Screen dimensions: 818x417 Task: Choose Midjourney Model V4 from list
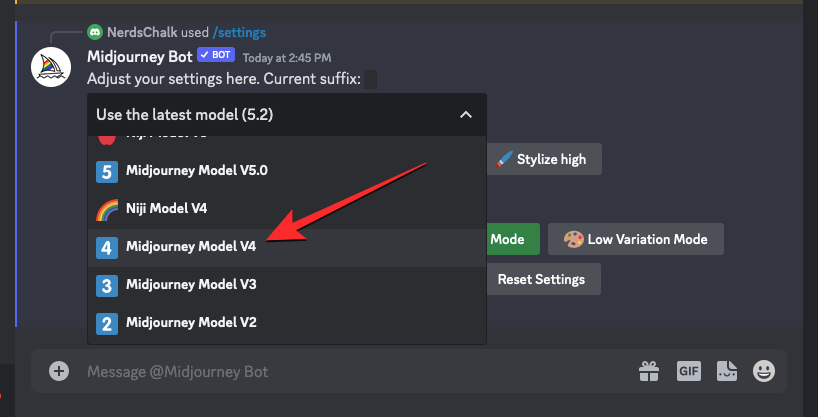click(x=287, y=247)
